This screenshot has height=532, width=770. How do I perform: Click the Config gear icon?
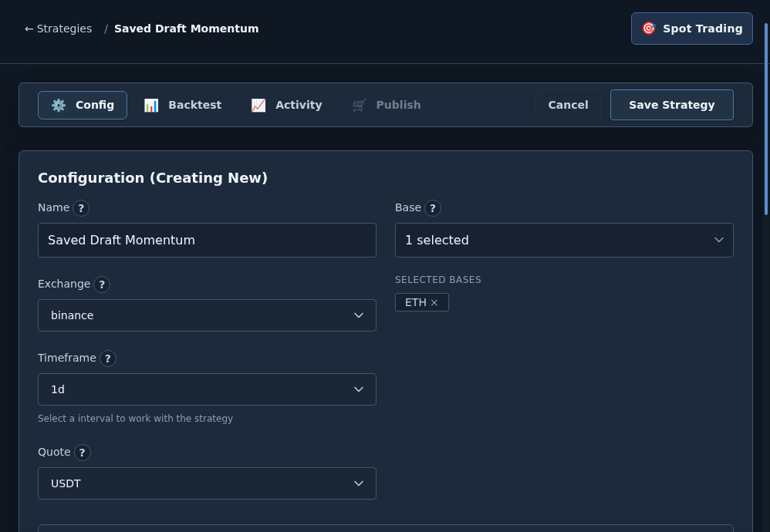coord(59,105)
